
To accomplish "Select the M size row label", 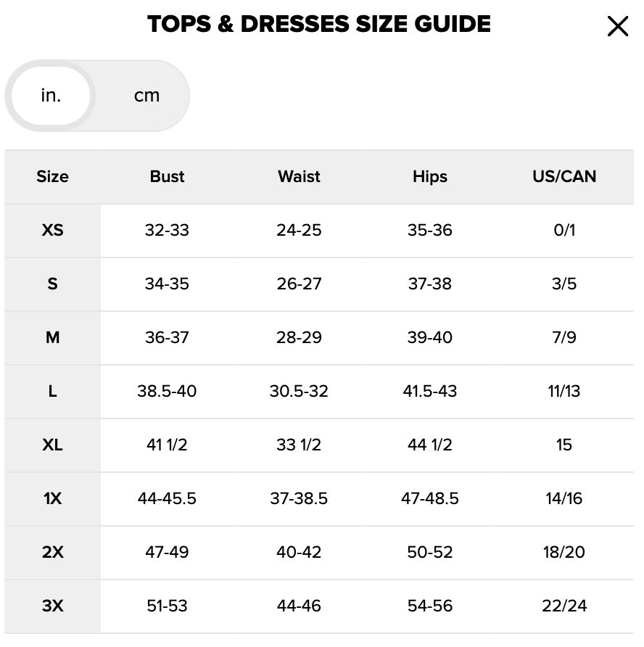I will [52, 337].
